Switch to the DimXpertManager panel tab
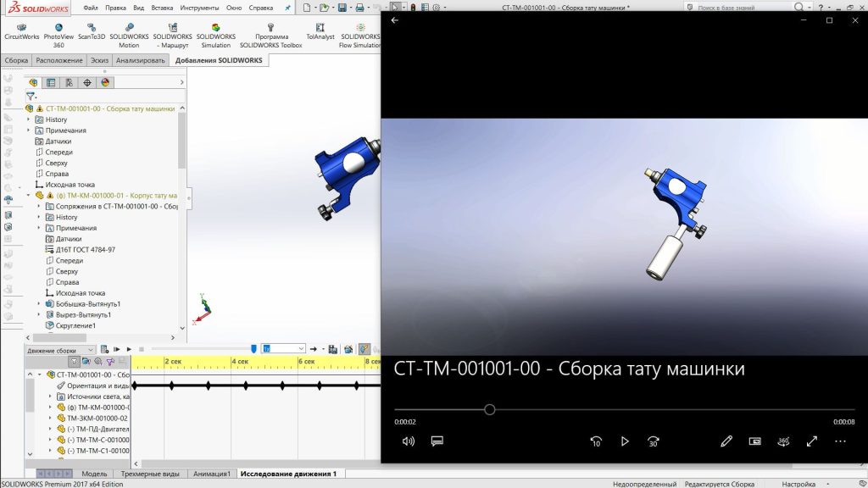868x488 pixels. point(87,82)
